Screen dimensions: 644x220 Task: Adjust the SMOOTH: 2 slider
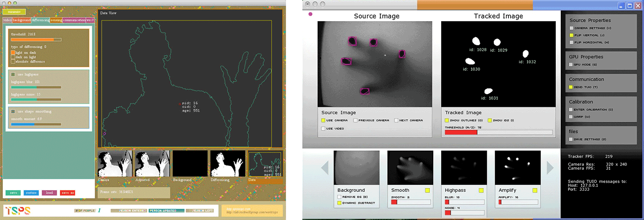point(411,202)
